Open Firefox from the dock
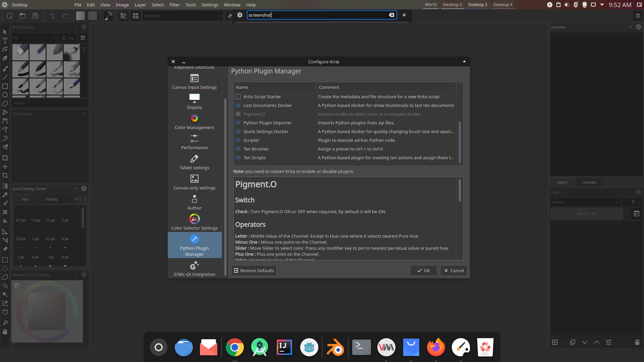Viewport: 644px width, 362px height. (x=436, y=347)
